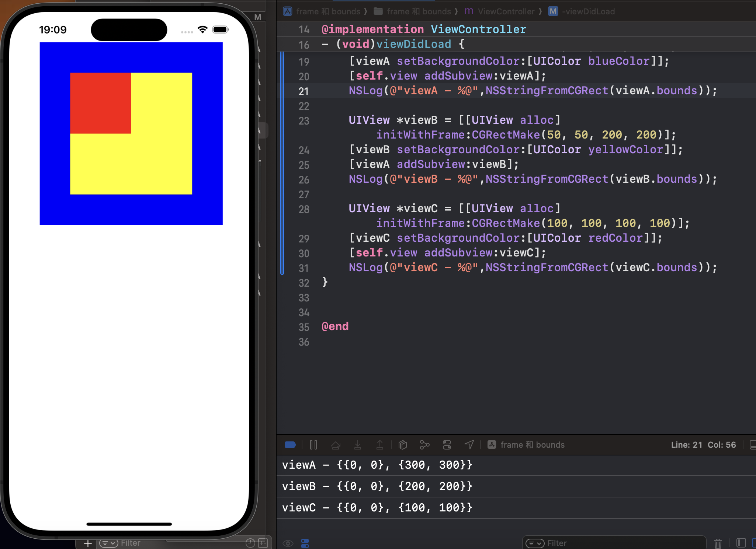This screenshot has width=756, height=549.
Task: Pause program execution in the debug bar
Action: click(x=313, y=445)
